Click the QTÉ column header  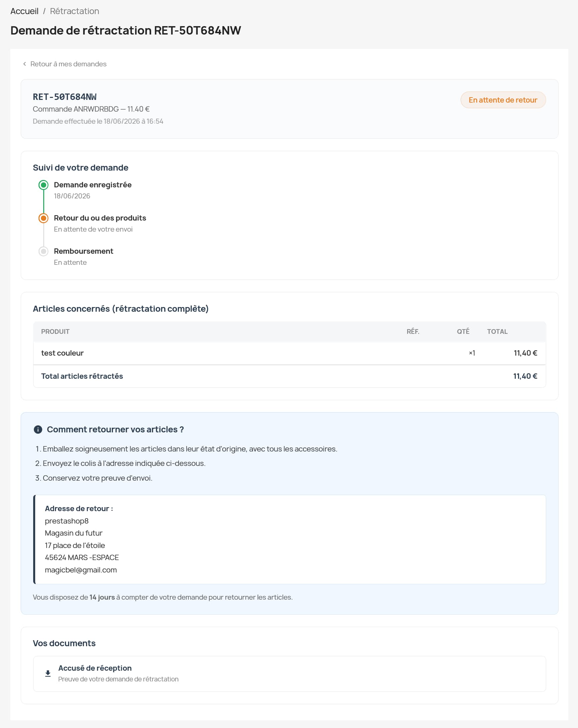click(463, 331)
